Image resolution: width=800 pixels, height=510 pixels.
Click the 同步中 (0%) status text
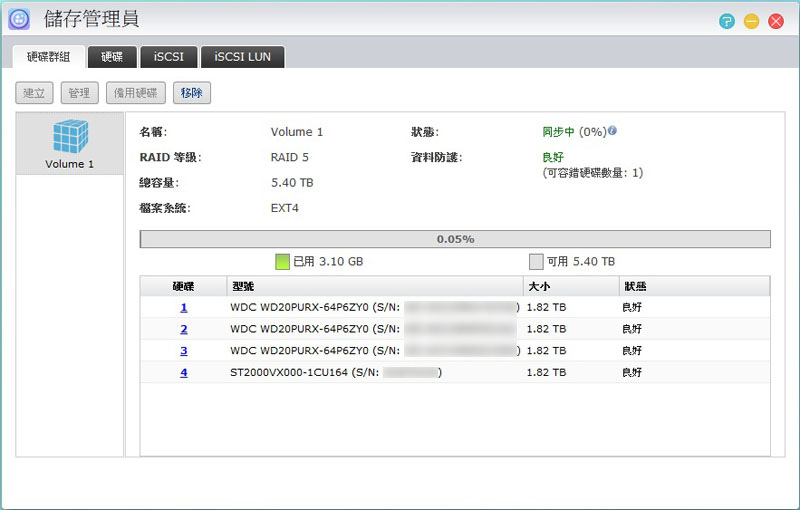pyautogui.click(x=574, y=132)
